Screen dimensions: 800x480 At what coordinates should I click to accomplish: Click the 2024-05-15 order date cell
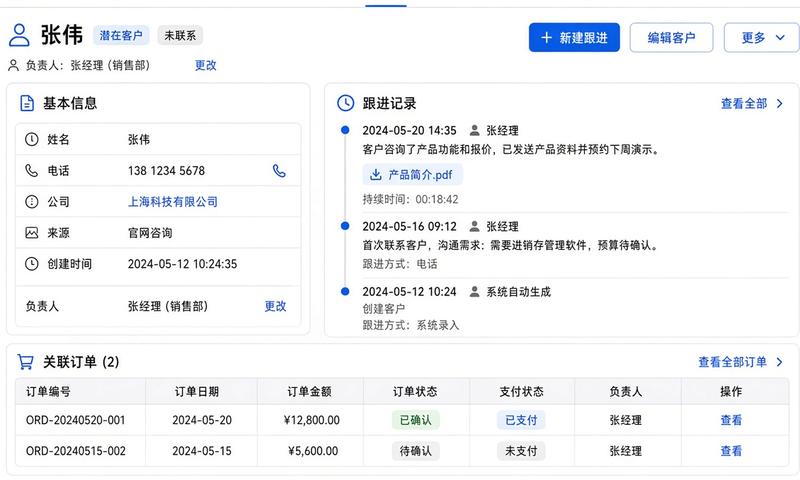coord(202,451)
